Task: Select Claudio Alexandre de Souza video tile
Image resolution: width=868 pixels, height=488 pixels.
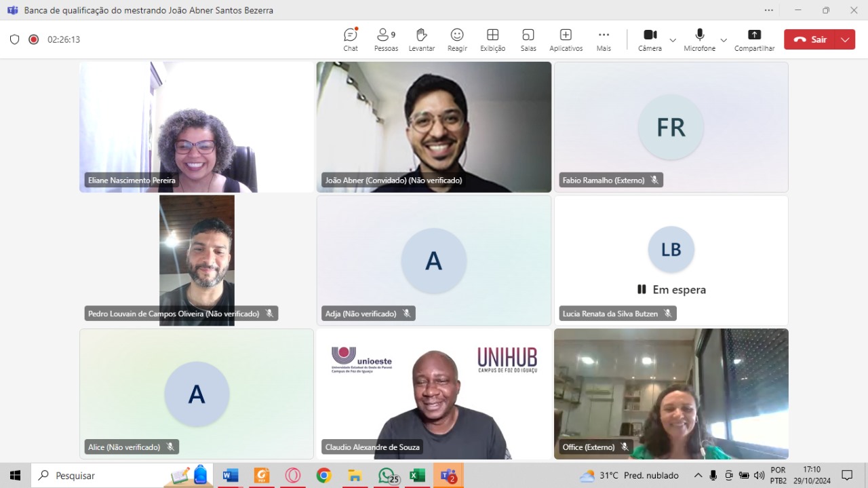Action: click(x=434, y=394)
